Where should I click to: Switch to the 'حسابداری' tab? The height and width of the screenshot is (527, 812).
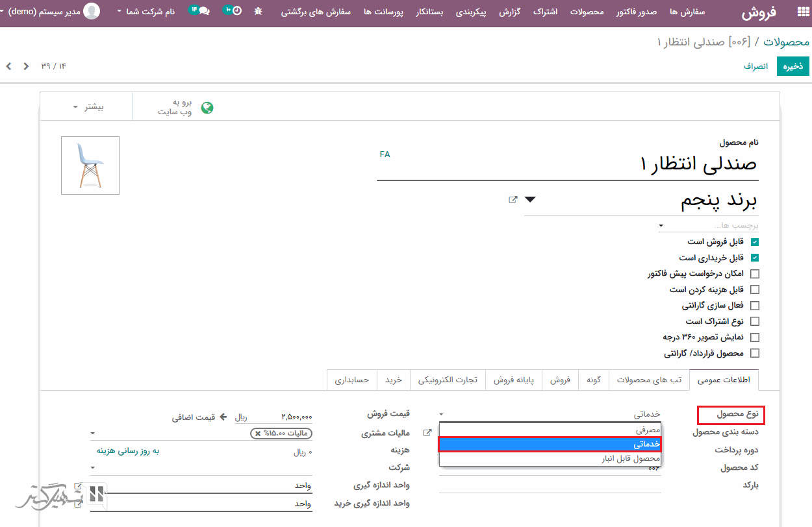pyautogui.click(x=352, y=380)
